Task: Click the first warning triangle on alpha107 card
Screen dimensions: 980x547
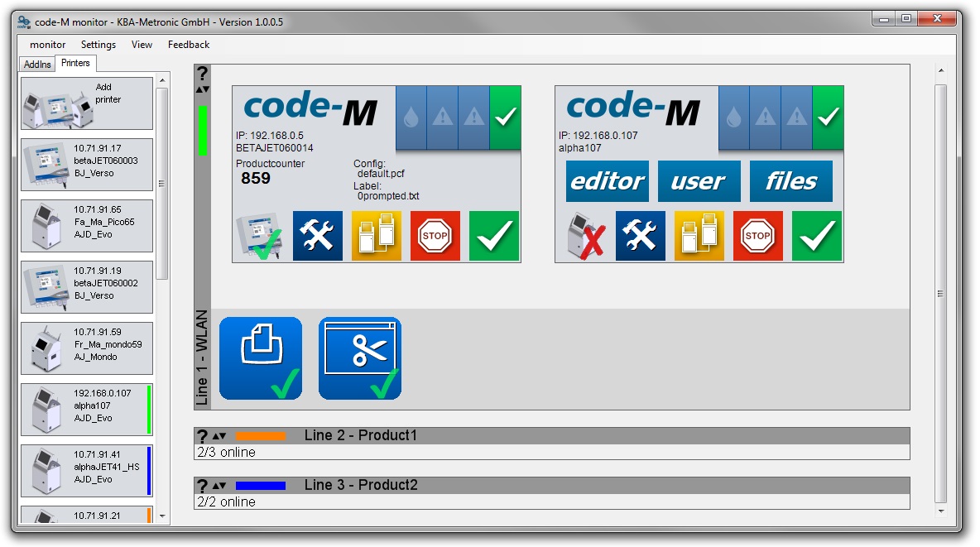Action: click(x=765, y=118)
